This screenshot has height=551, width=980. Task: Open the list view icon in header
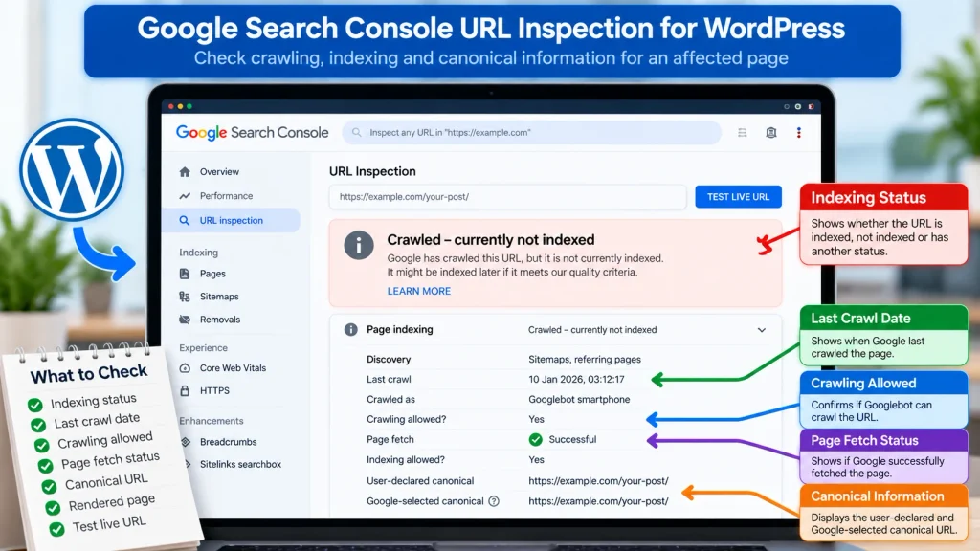pyautogui.click(x=743, y=132)
